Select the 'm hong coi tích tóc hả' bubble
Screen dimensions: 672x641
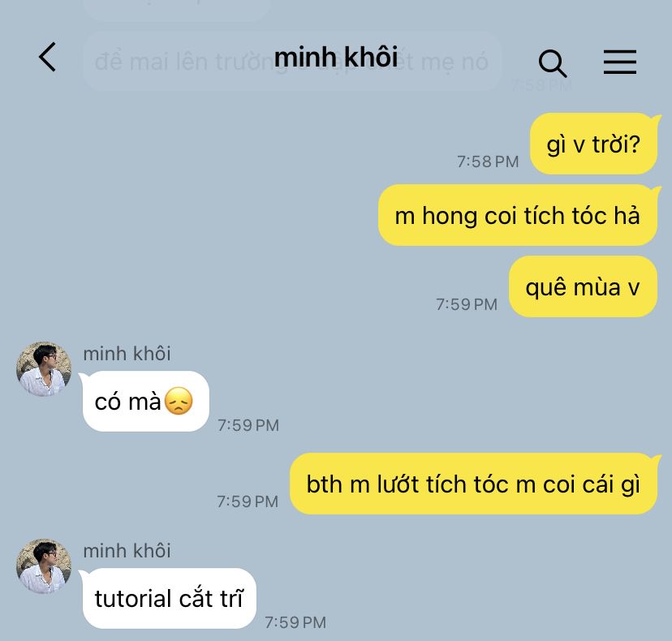pyautogui.click(x=518, y=215)
